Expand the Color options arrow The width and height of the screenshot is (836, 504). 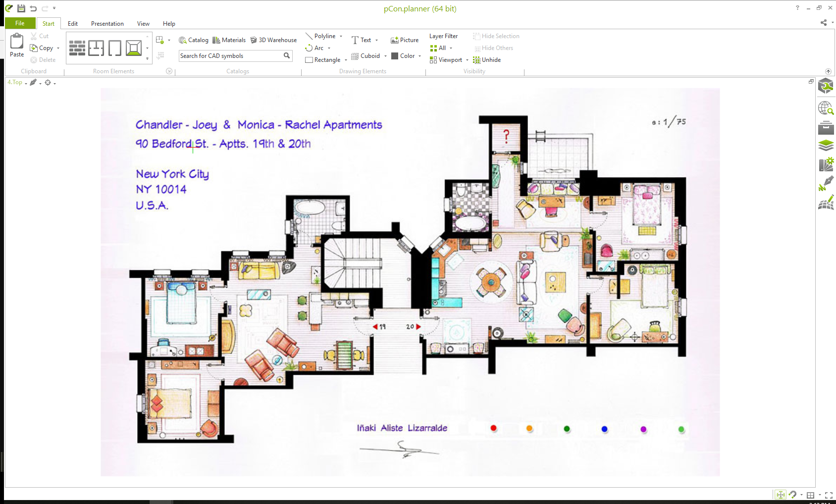(x=419, y=56)
